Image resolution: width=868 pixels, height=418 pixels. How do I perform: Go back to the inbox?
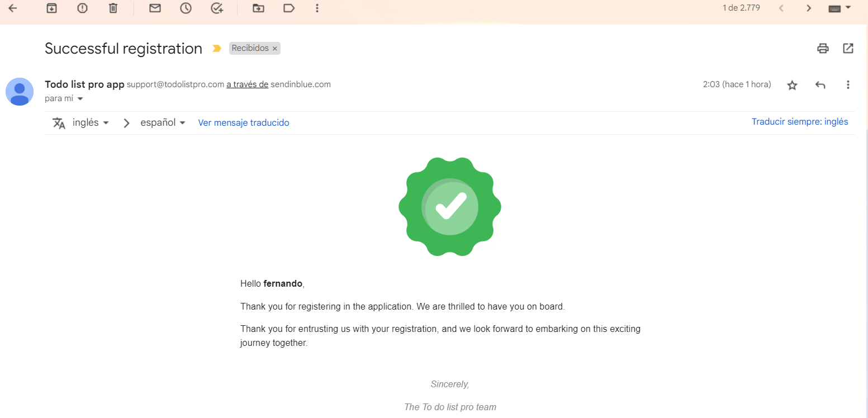click(x=12, y=8)
